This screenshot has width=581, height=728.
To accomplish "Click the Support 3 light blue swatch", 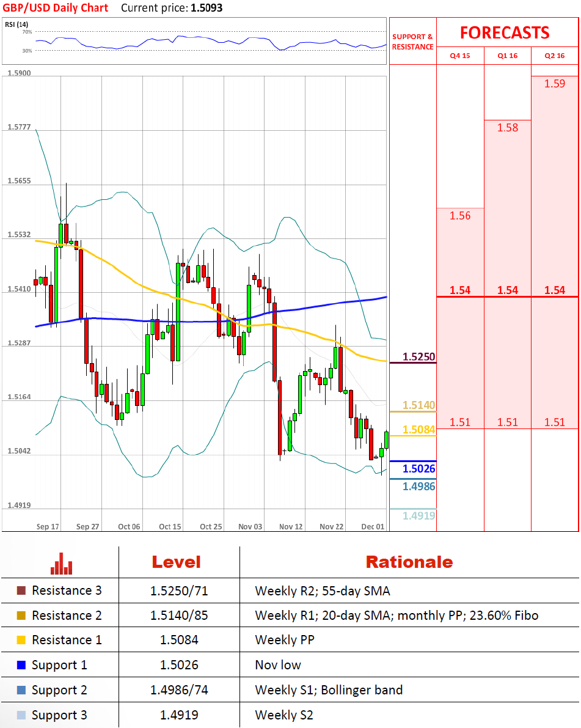I will (x=21, y=715).
